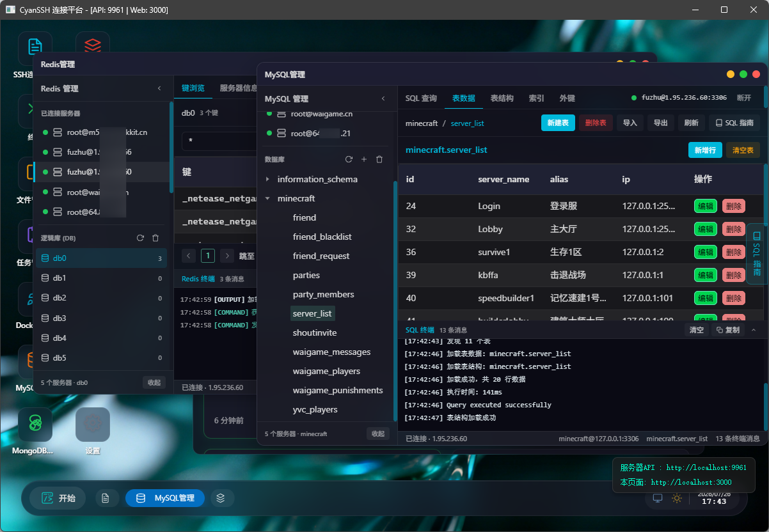This screenshot has height=532, width=769.
Task: Open the waigame_players table
Action: [x=326, y=371]
